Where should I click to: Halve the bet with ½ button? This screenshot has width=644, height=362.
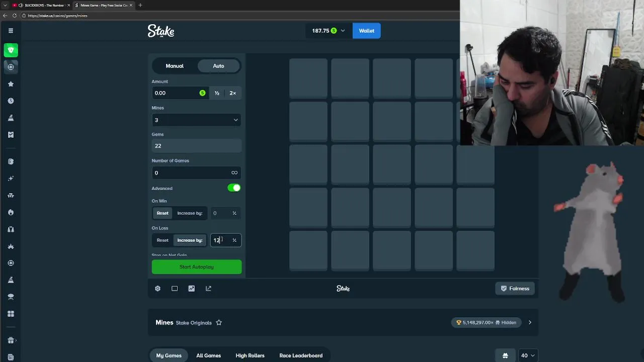(217, 93)
